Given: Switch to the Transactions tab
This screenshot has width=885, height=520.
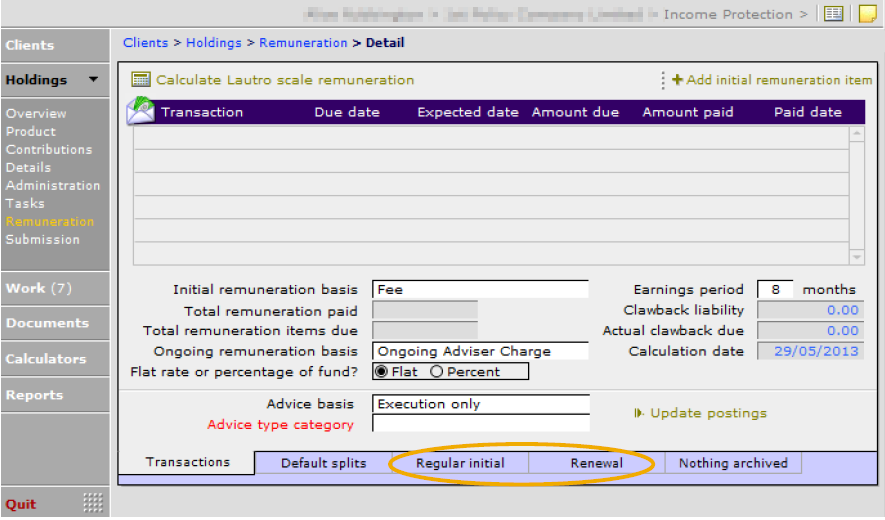Looking at the screenshot, I should [187, 462].
